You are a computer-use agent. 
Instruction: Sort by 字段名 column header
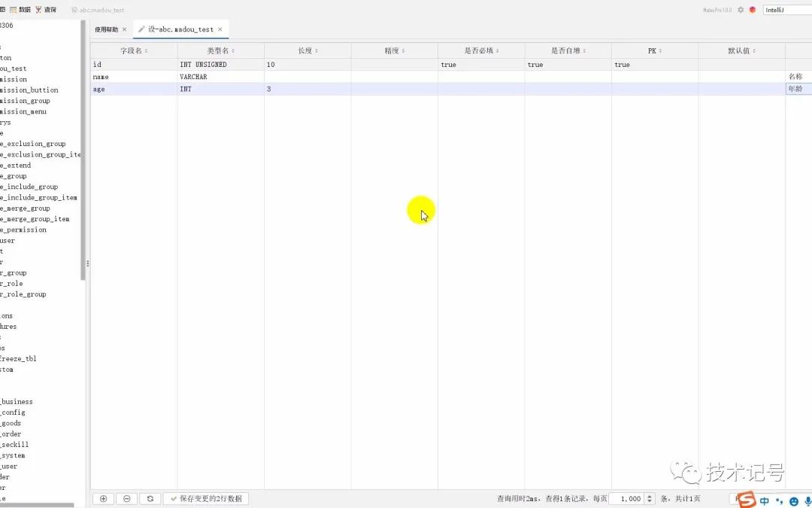click(x=134, y=51)
